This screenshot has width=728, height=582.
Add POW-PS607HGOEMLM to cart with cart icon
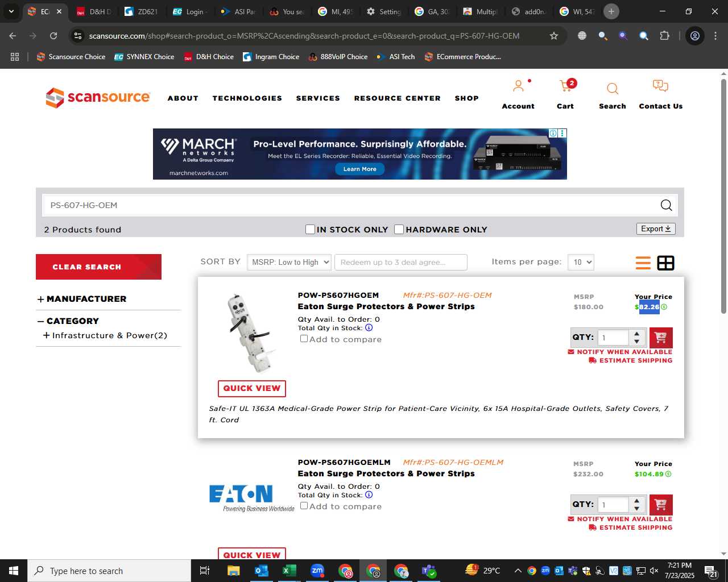click(661, 505)
